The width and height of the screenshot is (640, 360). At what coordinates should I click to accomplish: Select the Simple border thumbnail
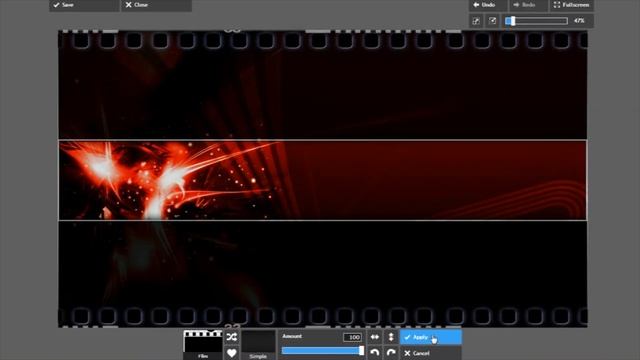tap(258, 344)
